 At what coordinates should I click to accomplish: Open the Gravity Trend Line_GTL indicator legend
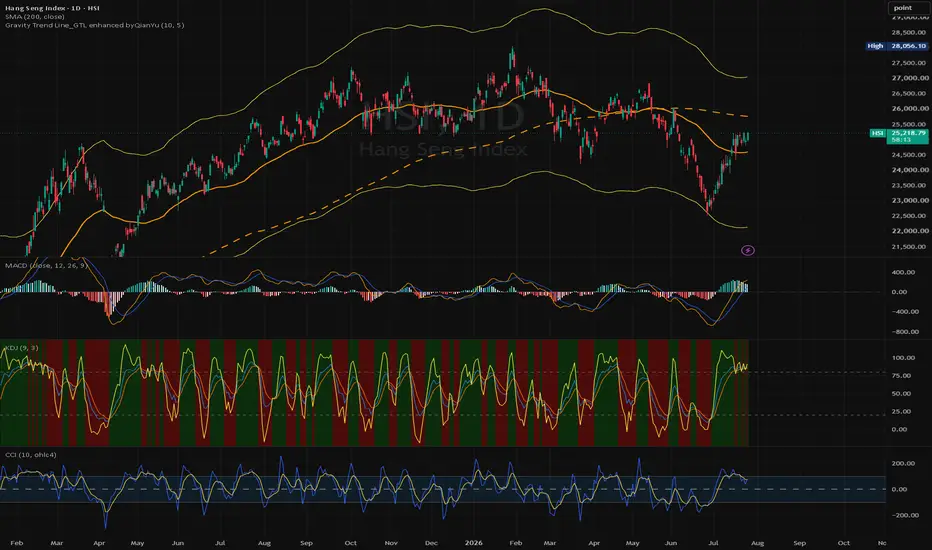pyautogui.click(x=95, y=25)
